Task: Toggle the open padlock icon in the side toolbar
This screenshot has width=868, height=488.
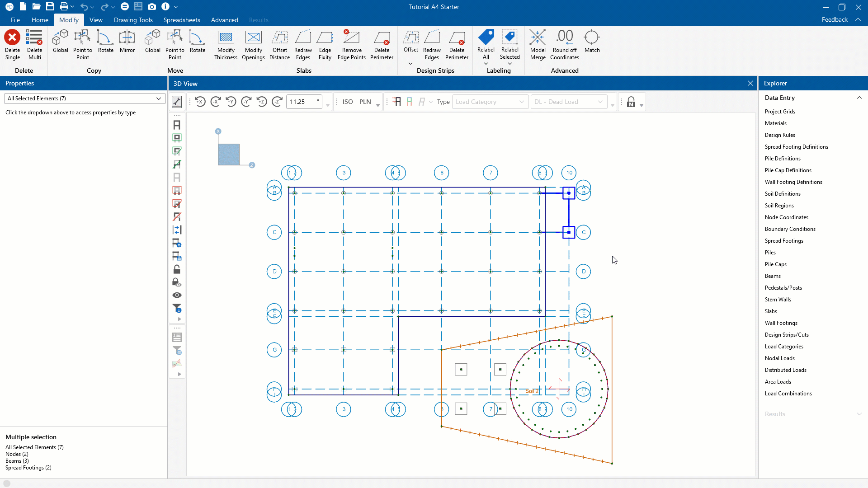Action: (177, 269)
